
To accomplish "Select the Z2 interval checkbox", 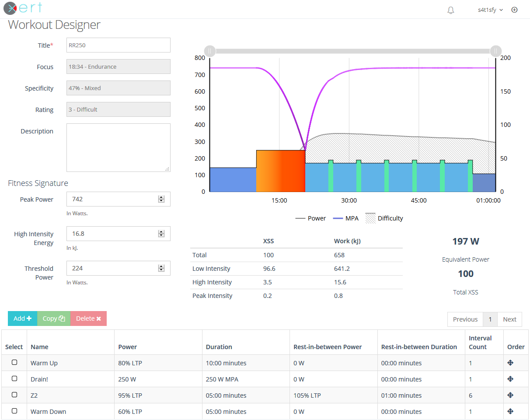I will 14,395.
